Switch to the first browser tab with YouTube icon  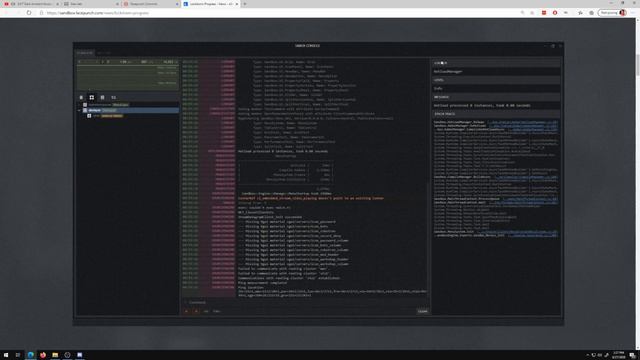(31, 4)
